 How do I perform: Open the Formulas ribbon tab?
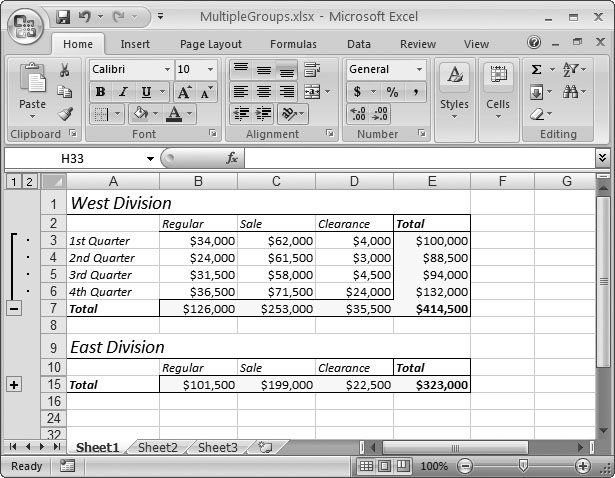pos(293,44)
